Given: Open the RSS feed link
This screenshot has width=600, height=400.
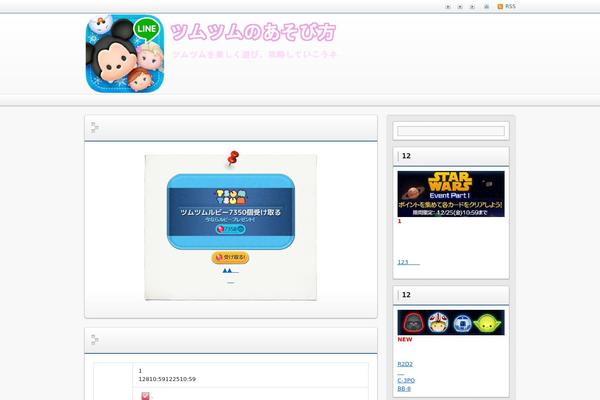Looking at the screenshot, I should click(x=510, y=7).
